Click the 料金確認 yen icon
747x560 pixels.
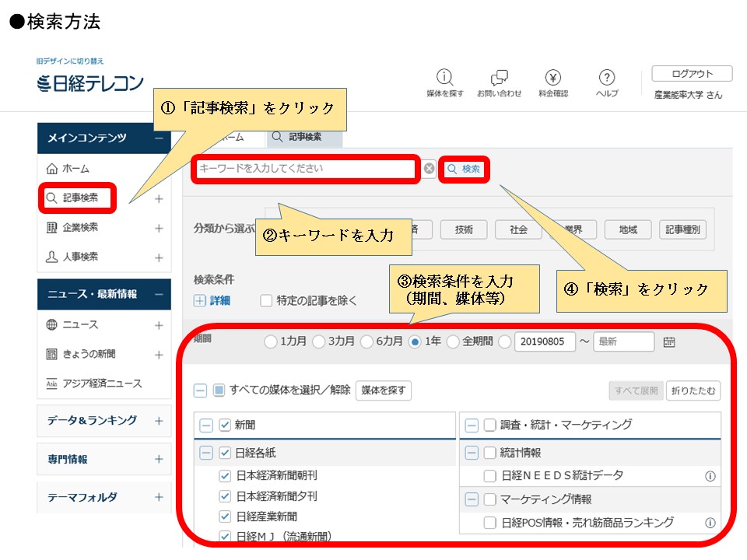[553, 77]
